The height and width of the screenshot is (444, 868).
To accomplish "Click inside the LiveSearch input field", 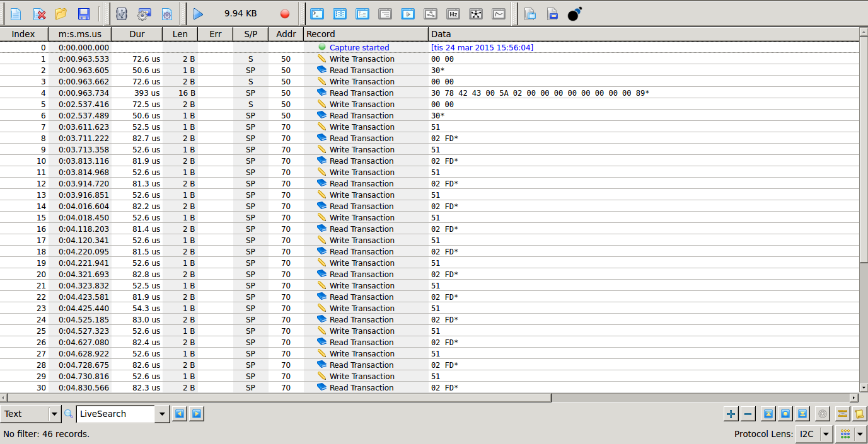I will 115,414.
